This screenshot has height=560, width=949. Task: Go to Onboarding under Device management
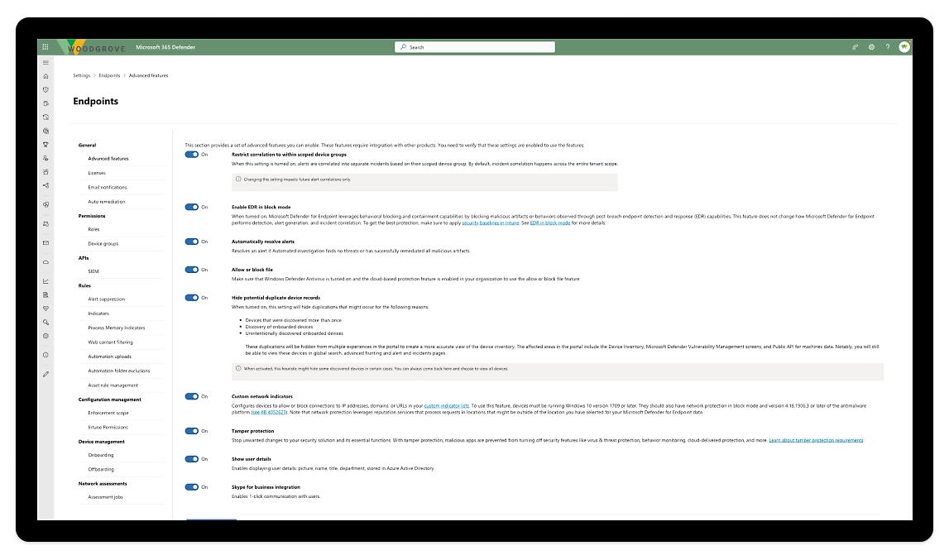pyautogui.click(x=101, y=454)
